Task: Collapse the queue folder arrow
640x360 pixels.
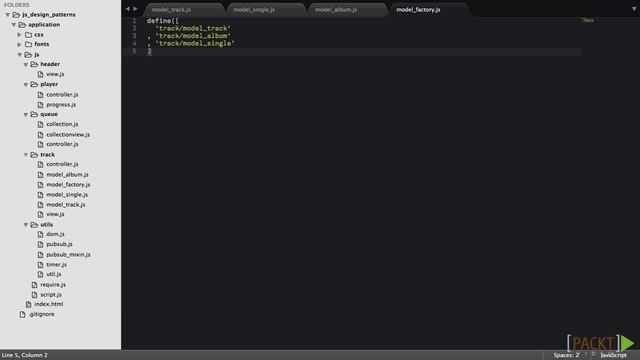Action: tap(26, 115)
